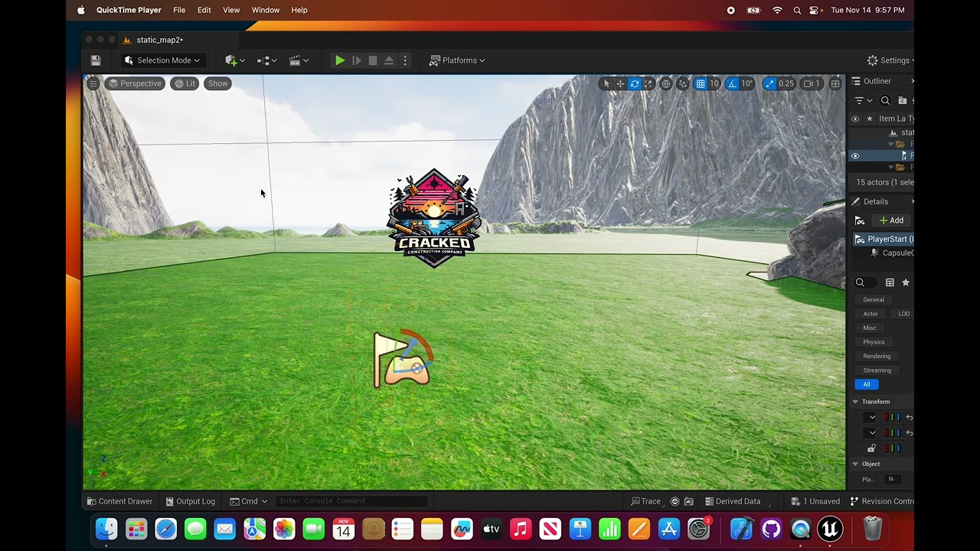Collapse the Object section
This screenshot has width=980, height=551.
[855, 464]
